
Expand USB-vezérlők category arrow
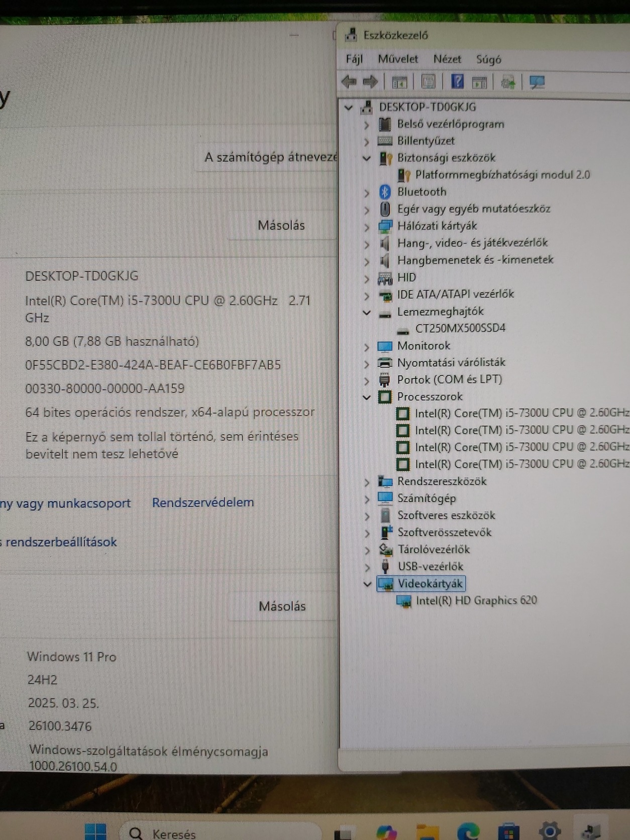367,567
